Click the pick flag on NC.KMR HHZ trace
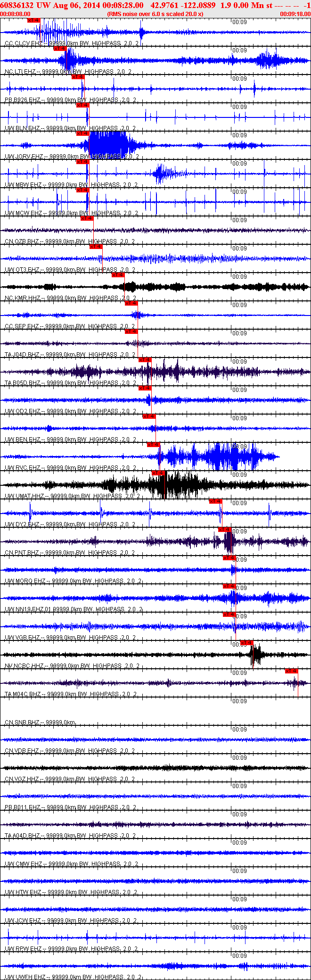Image resolution: width=311 pixels, height=980 pixels. [118, 275]
